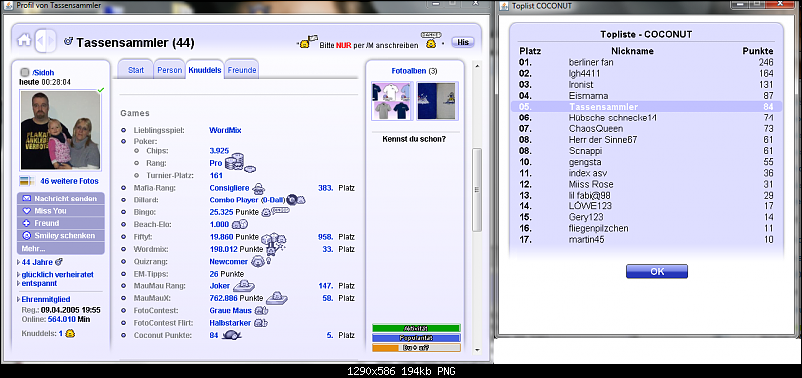Click FotoContest Flirt Halbstarker icon
The height and width of the screenshot is (378, 802).
pos(261,323)
